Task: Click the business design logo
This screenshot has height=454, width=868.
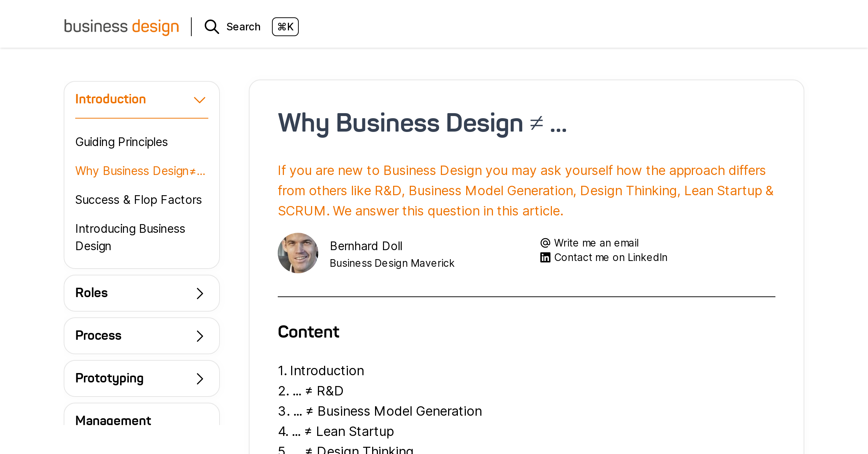Action: coord(122,26)
